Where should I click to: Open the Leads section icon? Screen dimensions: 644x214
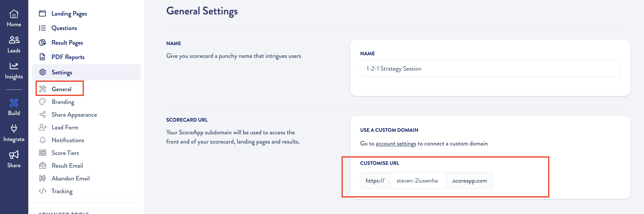coord(14,40)
